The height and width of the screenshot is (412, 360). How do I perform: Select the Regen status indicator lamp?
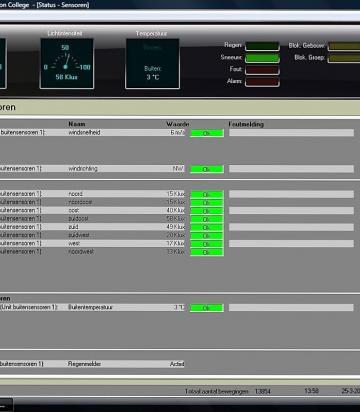click(262, 46)
